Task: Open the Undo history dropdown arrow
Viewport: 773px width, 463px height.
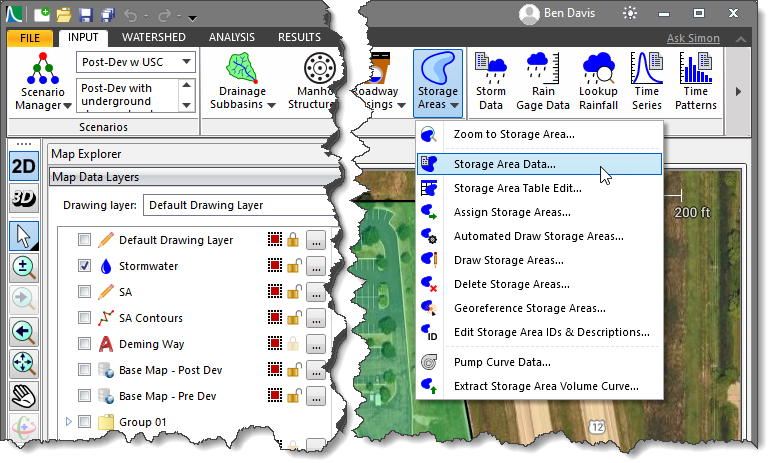Action: click(x=146, y=17)
